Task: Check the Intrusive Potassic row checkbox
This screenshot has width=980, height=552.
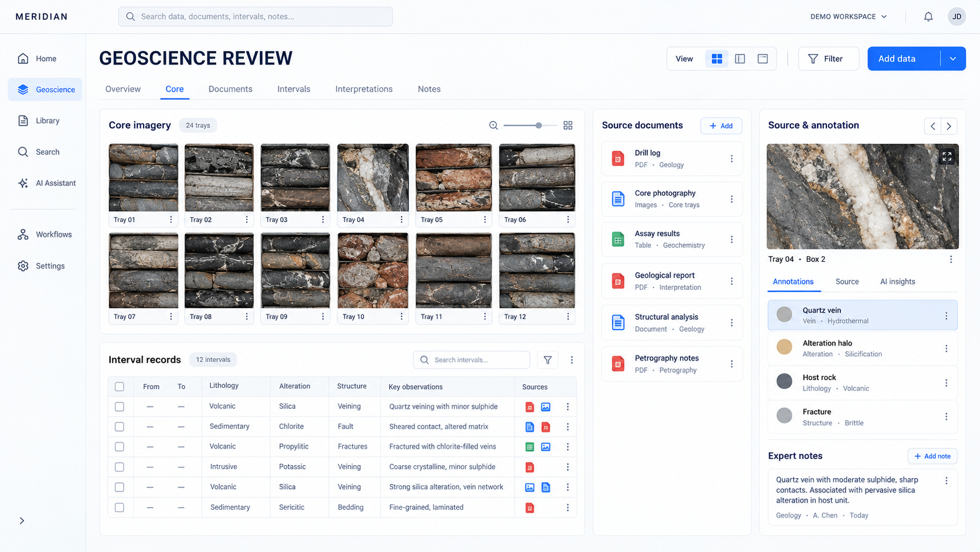Action: [x=120, y=467]
